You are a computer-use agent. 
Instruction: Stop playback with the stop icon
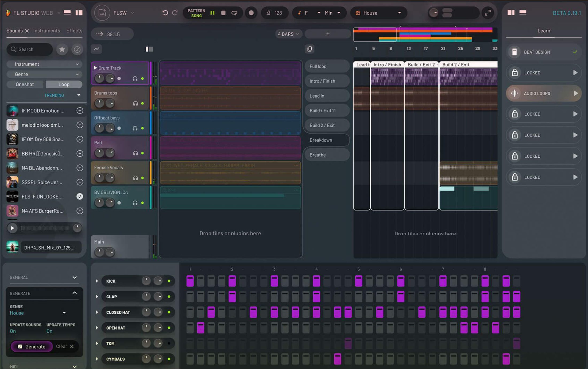coord(223,13)
